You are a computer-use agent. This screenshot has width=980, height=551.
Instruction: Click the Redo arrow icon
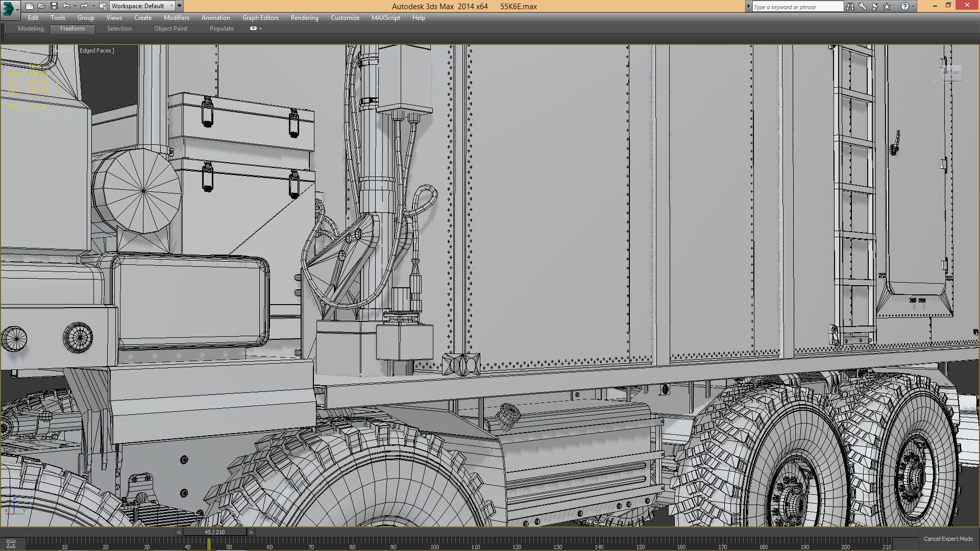(x=84, y=6)
